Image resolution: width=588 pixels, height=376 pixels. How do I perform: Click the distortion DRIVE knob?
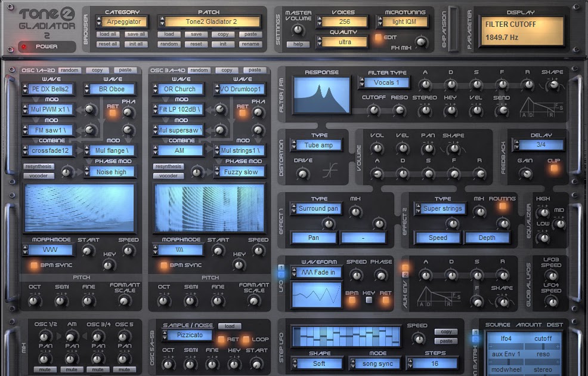pyautogui.click(x=302, y=173)
